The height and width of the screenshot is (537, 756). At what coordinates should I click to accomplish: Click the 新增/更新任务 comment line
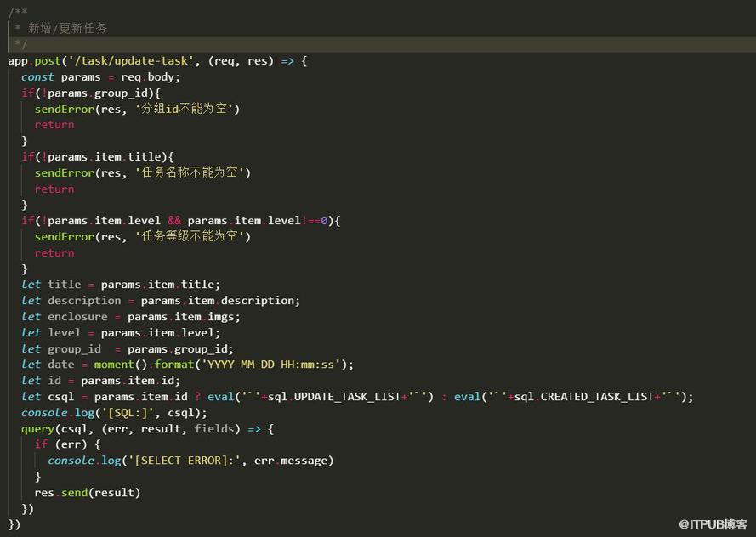pyautogui.click(x=67, y=28)
